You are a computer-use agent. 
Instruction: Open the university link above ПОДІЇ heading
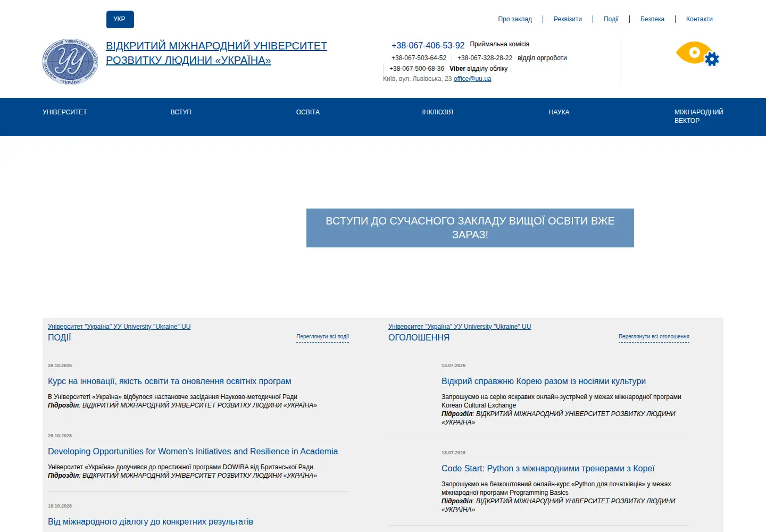pos(119,327)
